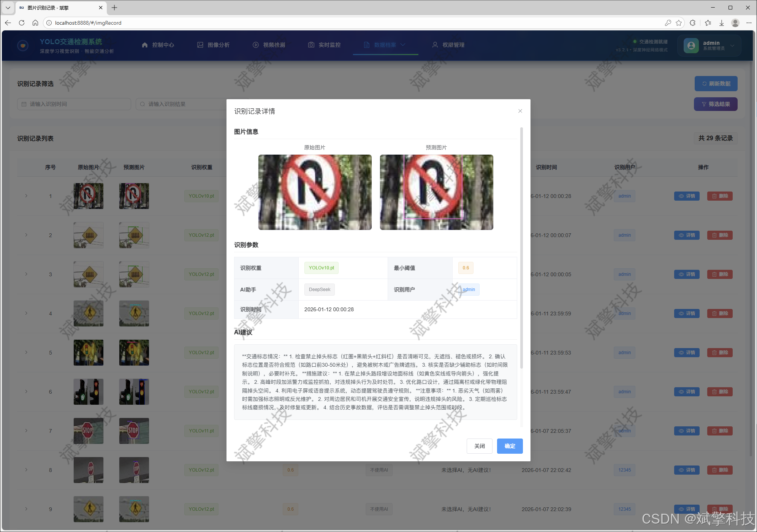Click the recognition time filter input
The image size is (757, 532).
point(74,104)
